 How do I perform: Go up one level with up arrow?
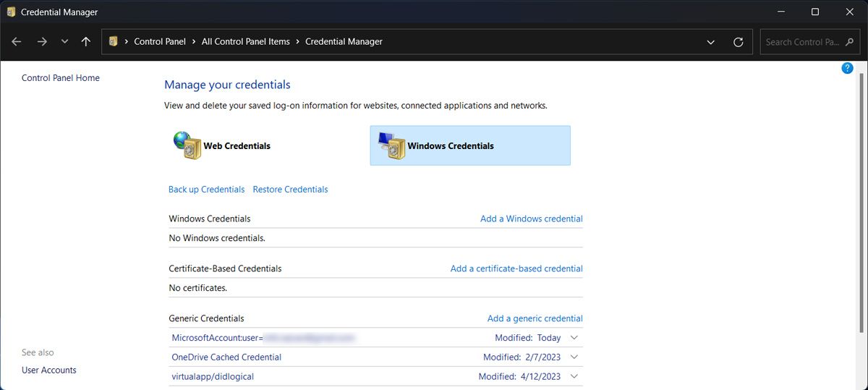86,42
